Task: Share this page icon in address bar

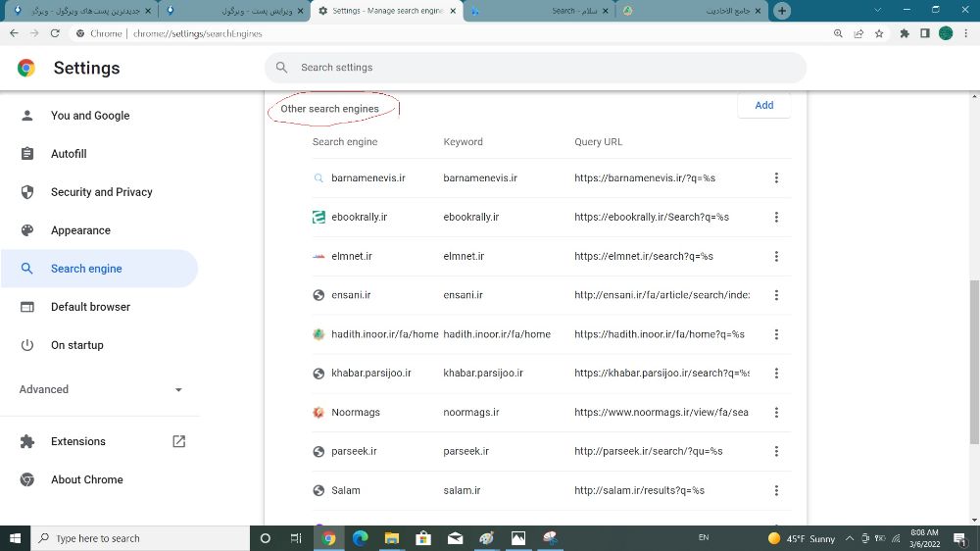Action: pyautogui.click(x=858, y=33)
